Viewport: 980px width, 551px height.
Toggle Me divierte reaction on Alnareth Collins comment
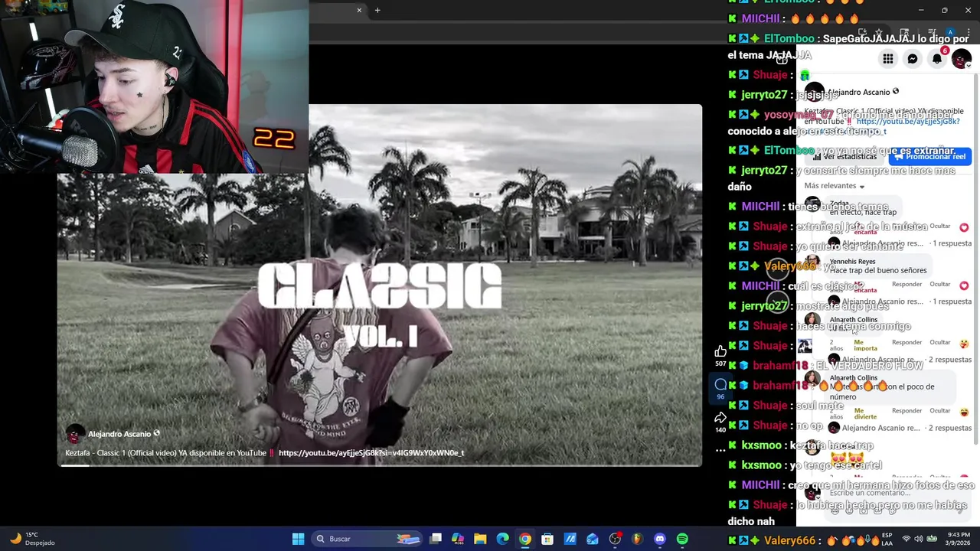tap(865, 413)
